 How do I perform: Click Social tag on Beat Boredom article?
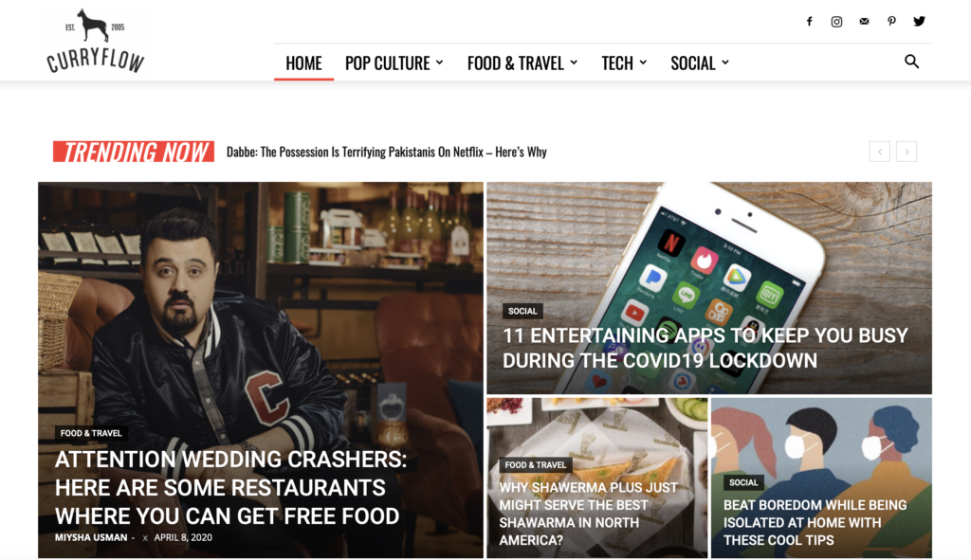(743, 482)
